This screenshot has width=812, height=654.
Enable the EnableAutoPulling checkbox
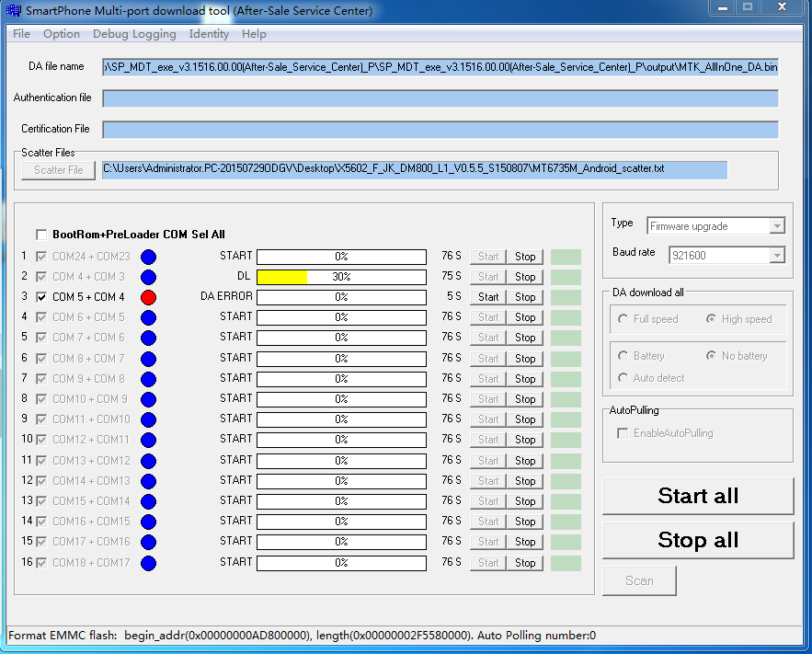point(623,433)
